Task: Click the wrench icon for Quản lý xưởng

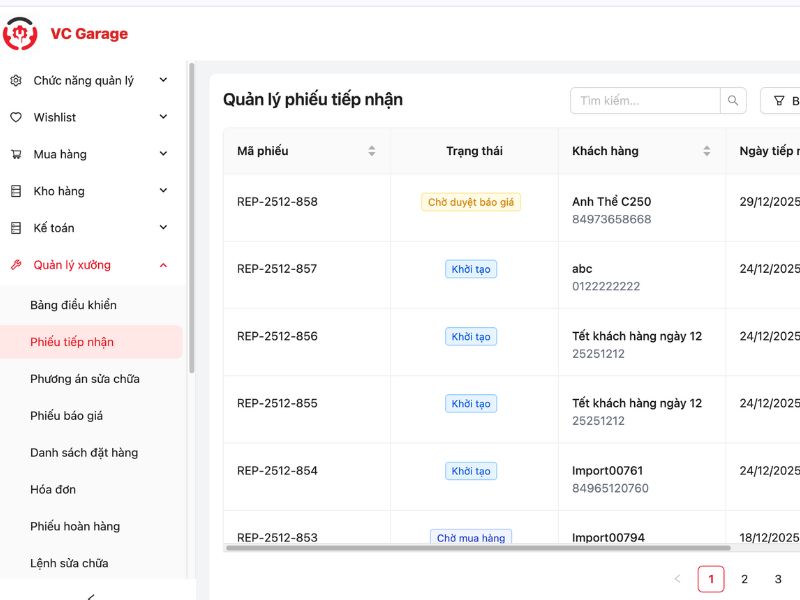Action: [x=16, y=265]
